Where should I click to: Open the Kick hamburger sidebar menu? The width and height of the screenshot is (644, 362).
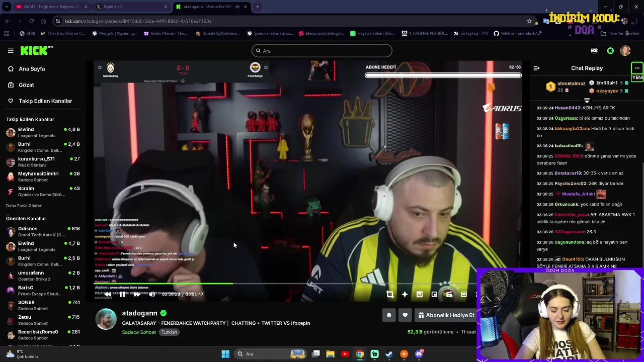(11, 51)
